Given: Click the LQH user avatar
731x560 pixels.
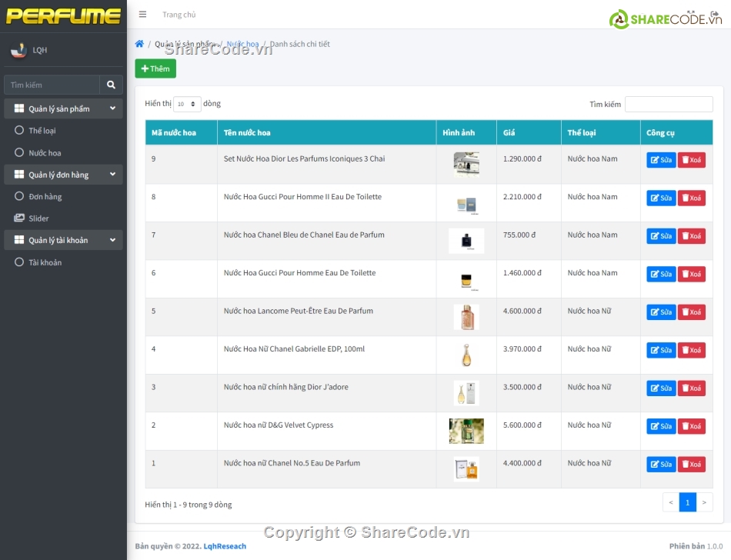Looking at the screenshot, I should tap(18, 50).
